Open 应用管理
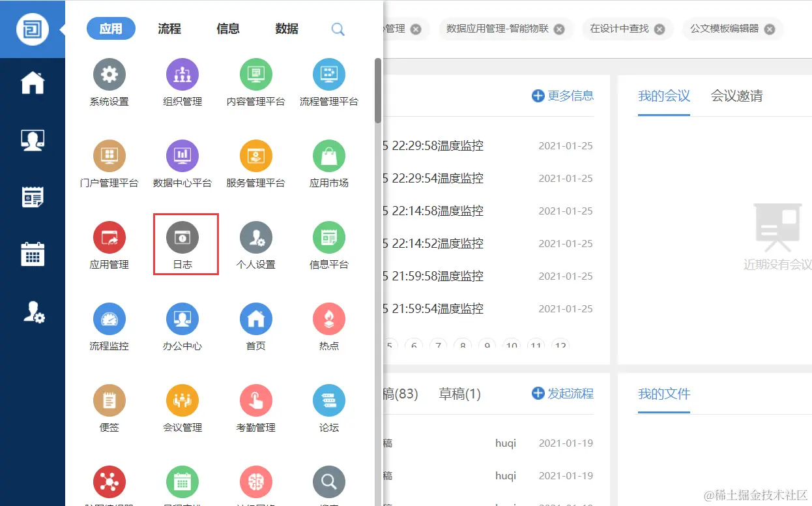The image size is (812, 506). (109, 245)
